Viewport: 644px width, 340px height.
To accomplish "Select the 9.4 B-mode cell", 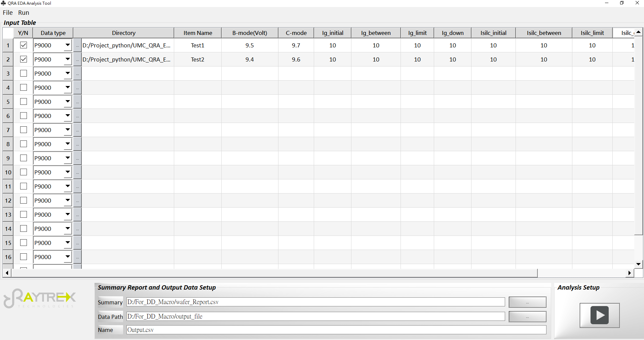I will pos(250,59).
